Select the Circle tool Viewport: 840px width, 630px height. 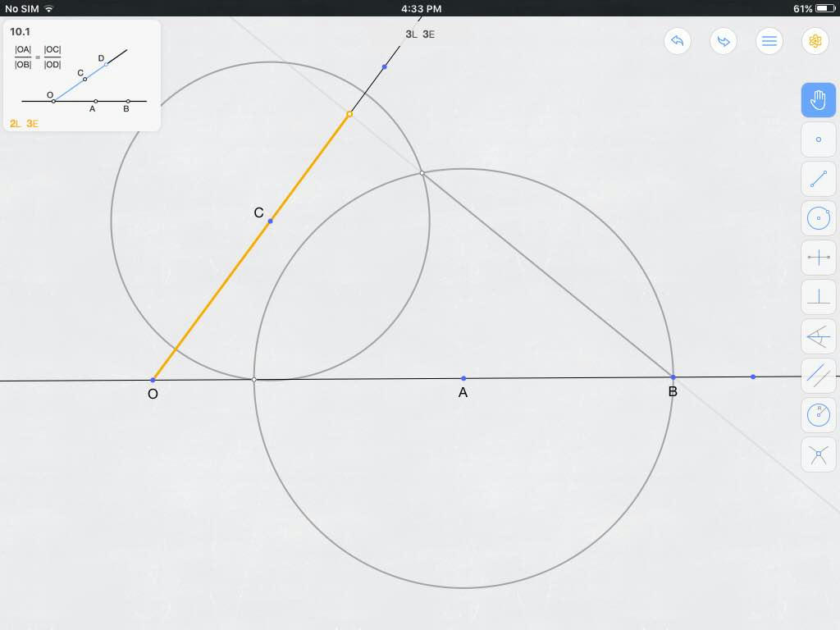click(x=818, y=218)
